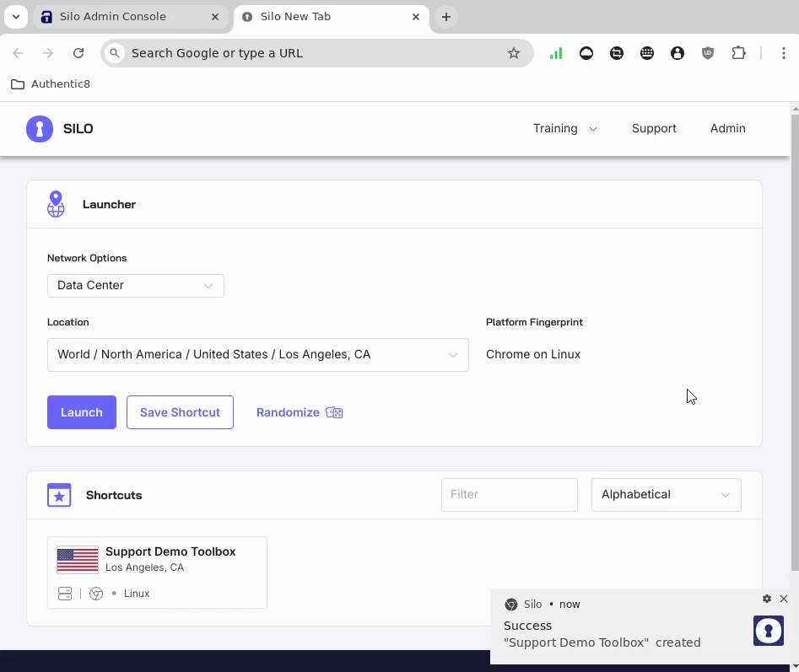Open the Location dropdown
Viewport: 799px width, 672px height.
(x=258, y=355)
